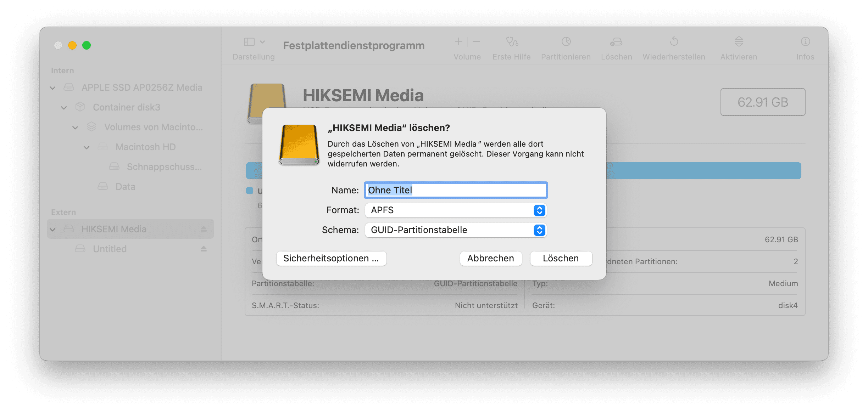Click the add volume plus icon
Screen dimensions: 868x413
(x=458, y=42)
